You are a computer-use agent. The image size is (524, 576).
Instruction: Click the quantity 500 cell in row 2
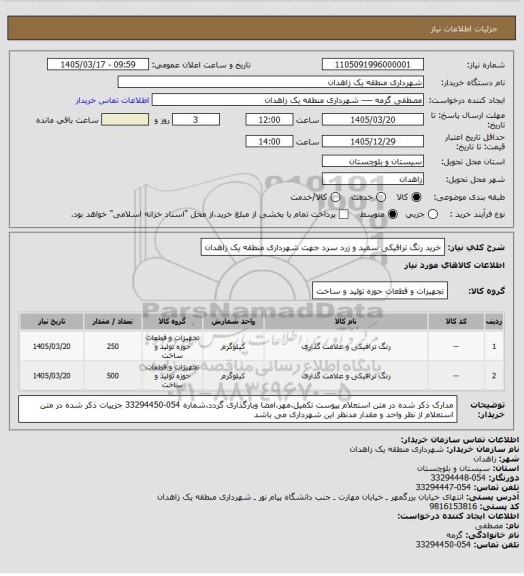(112, 376)
